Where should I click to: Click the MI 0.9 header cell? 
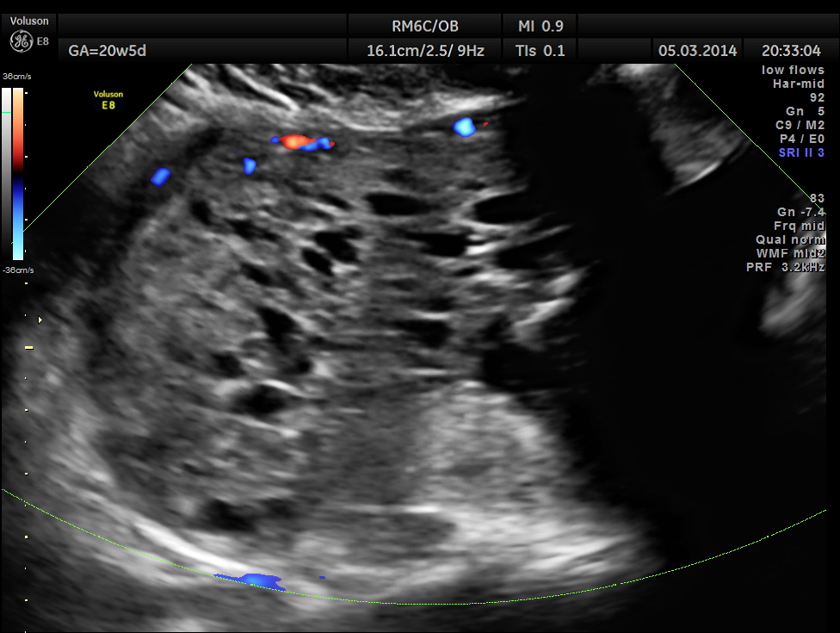pyautogui.click(x=540, y=26)
